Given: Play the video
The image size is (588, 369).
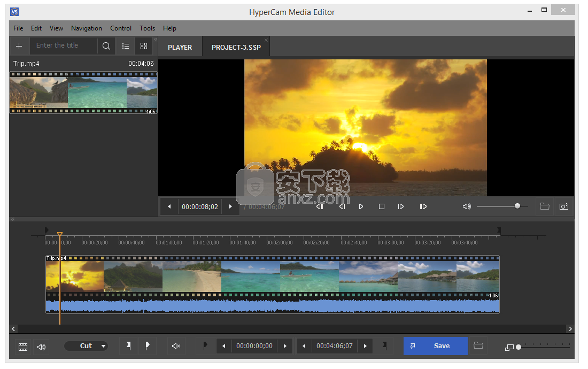Looking at the screenshot, I should tap(361, 206).
